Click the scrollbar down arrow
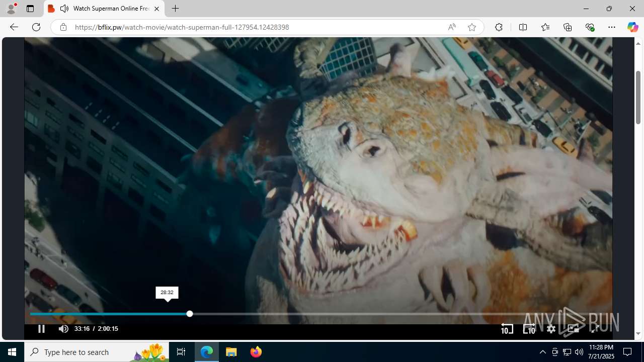The image size is (644, 362). (x=638, y=334)
